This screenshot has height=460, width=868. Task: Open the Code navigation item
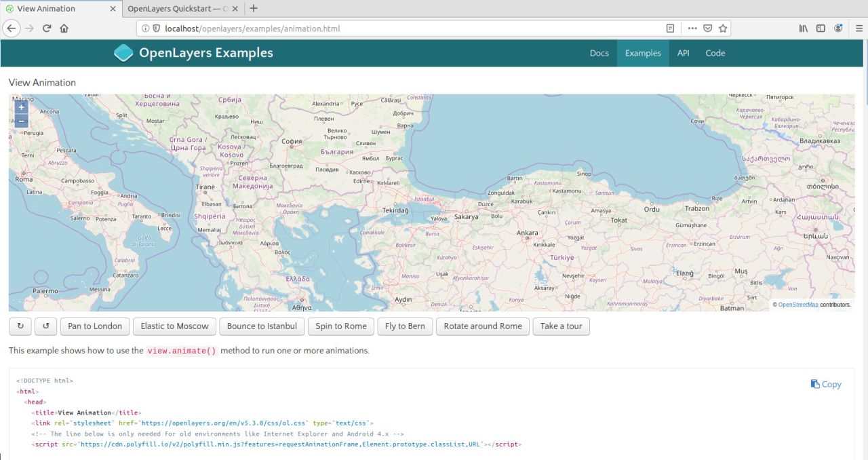[715, 53]
